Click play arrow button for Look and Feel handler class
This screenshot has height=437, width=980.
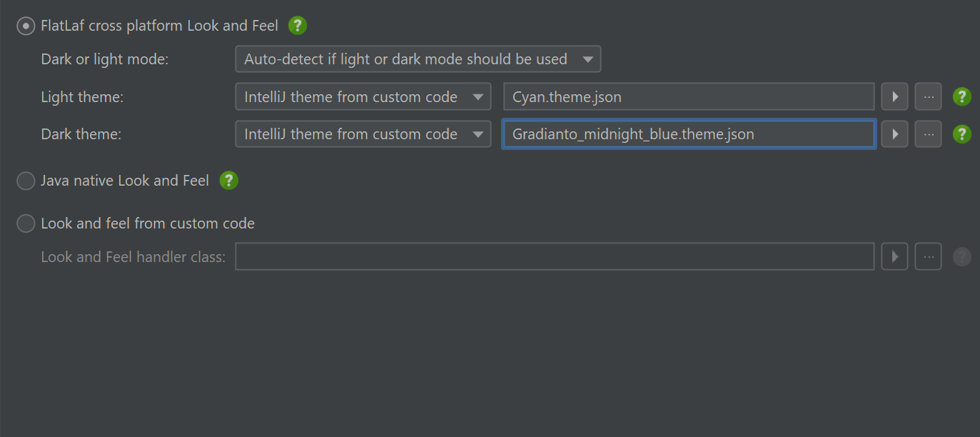tap(894, 256)
